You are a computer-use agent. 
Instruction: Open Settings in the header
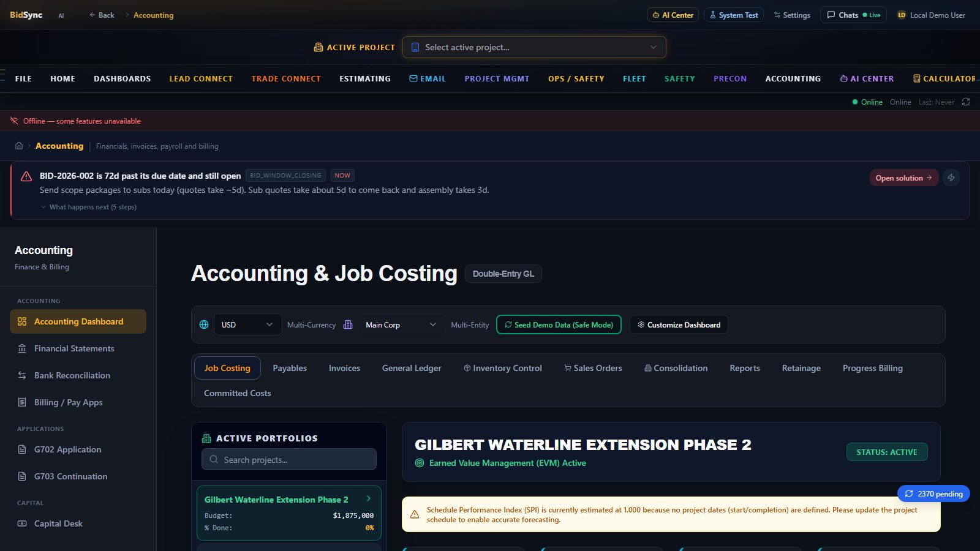click(x=792, y=15)
